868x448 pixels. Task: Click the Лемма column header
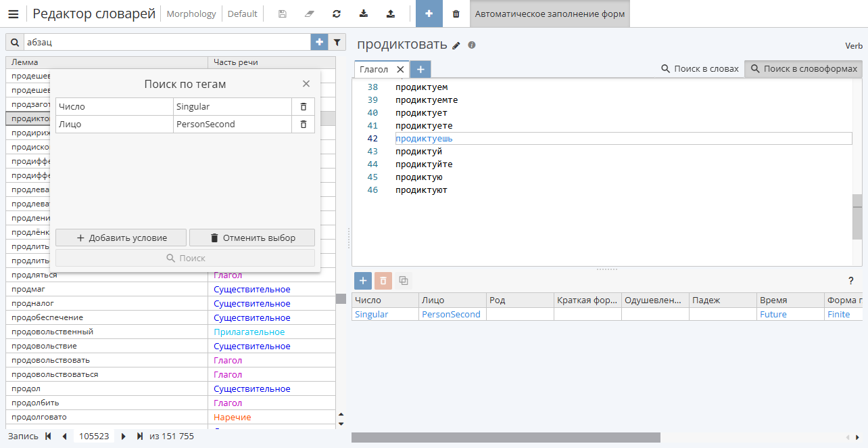[x=107, y=62]
